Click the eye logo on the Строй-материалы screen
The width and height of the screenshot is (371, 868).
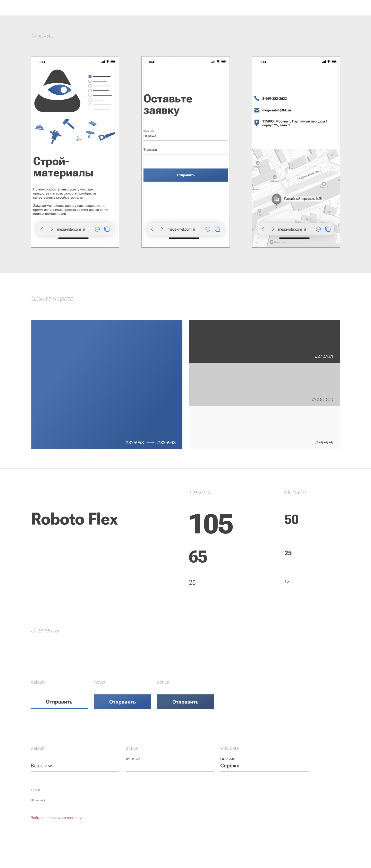click(x=57, y=90)
